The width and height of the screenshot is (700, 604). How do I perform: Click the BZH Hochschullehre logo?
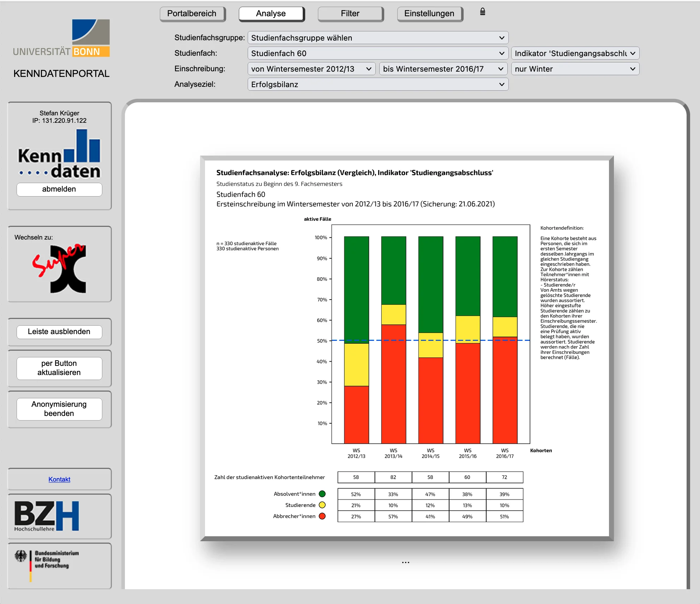[47, 516]
